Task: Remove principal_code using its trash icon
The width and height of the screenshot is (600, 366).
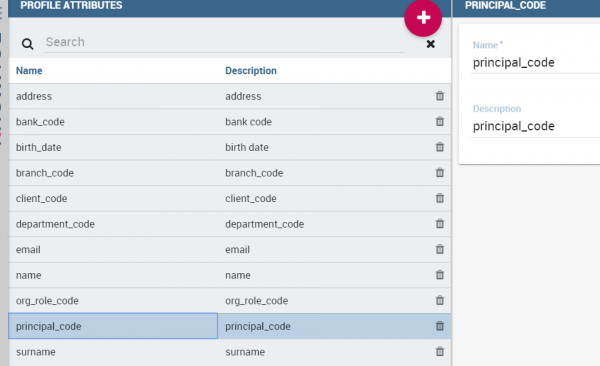Action: pos(440,326)
